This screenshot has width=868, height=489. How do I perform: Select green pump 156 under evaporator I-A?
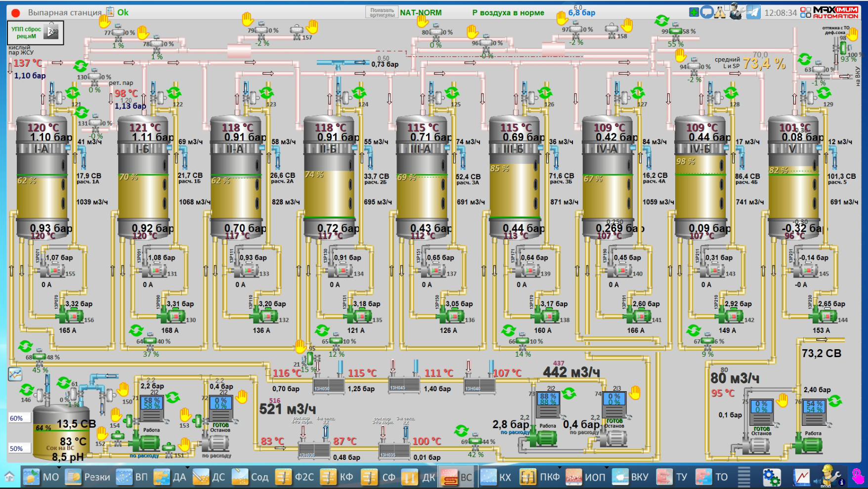click(x=72, y=316)
